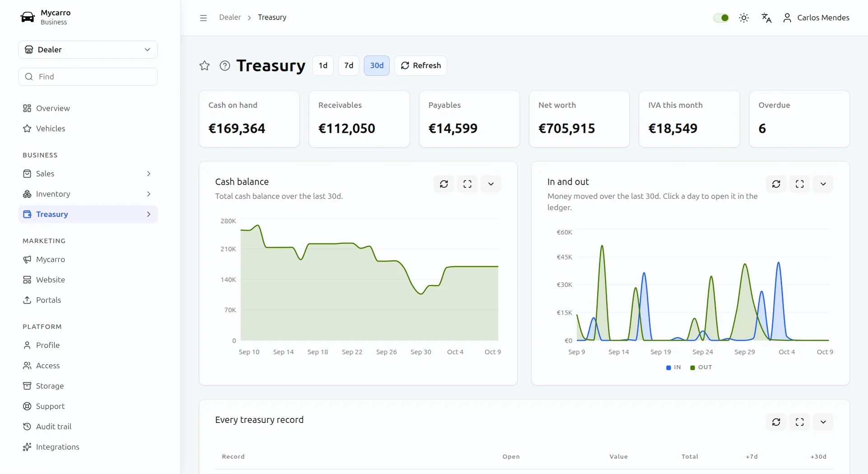
Task: Expand the Sales submenu chevron
Action: 149,174
